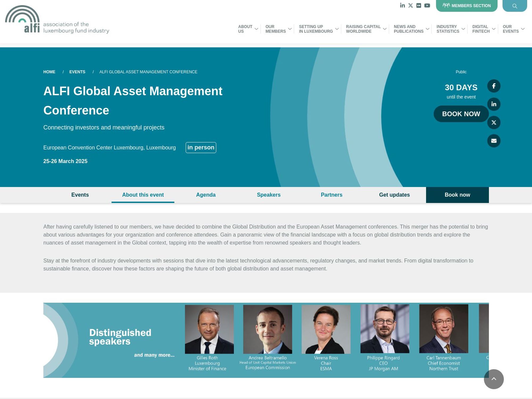The height and width of the screenshot is (399, 532).
Task: Click '30 DAYS' countdown text
Action: pos(461,88)
